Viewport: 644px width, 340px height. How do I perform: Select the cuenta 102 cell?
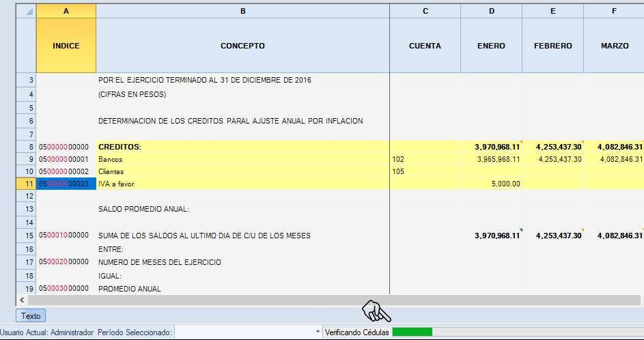coord(425,159)
